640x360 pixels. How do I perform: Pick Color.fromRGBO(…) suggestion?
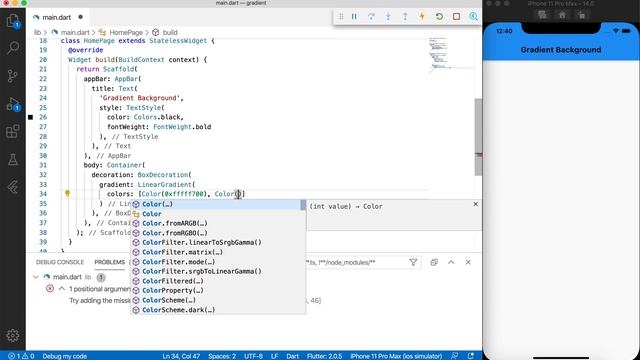218,233
